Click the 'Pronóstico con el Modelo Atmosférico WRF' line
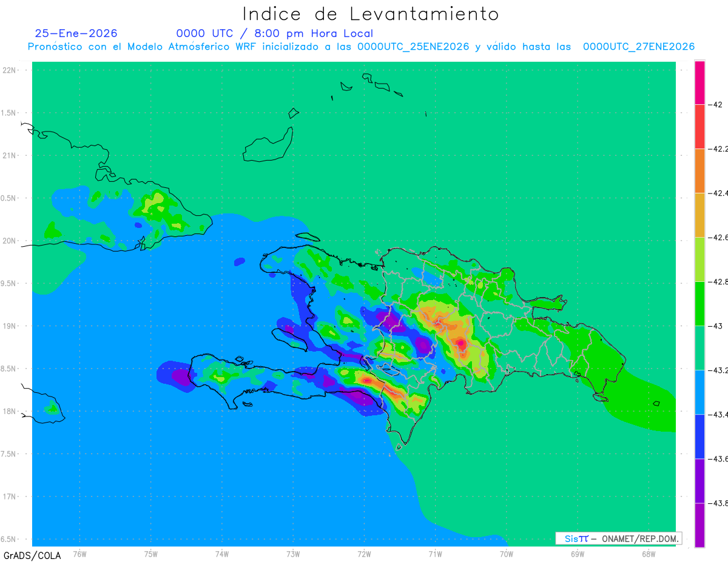The image size is (728, 562). (x=361, y=47)
